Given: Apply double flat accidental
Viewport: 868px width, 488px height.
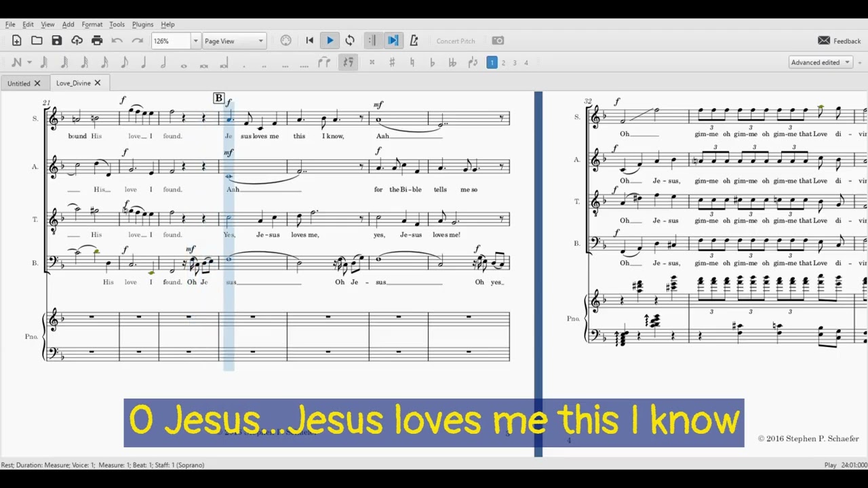Looking at the screenshot, I should coord(452,62).
